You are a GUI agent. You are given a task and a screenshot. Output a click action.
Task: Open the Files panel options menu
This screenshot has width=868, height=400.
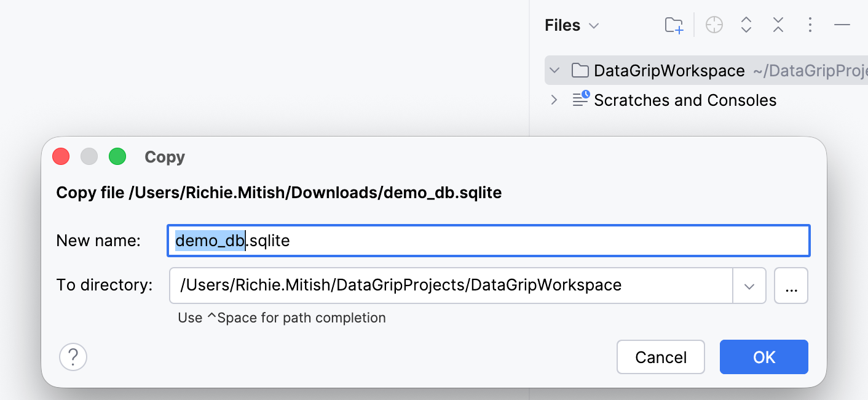[x=810, y=25]
